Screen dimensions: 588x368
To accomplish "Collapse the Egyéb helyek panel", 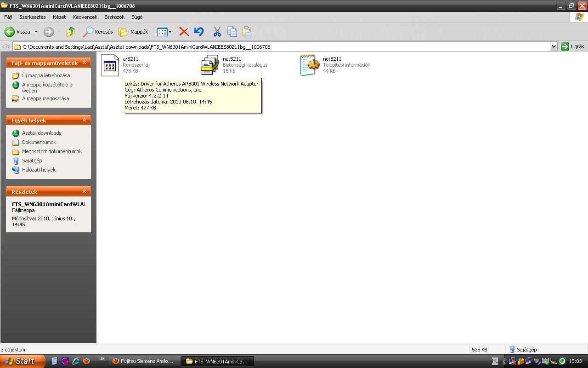I will tap(84, 120).
